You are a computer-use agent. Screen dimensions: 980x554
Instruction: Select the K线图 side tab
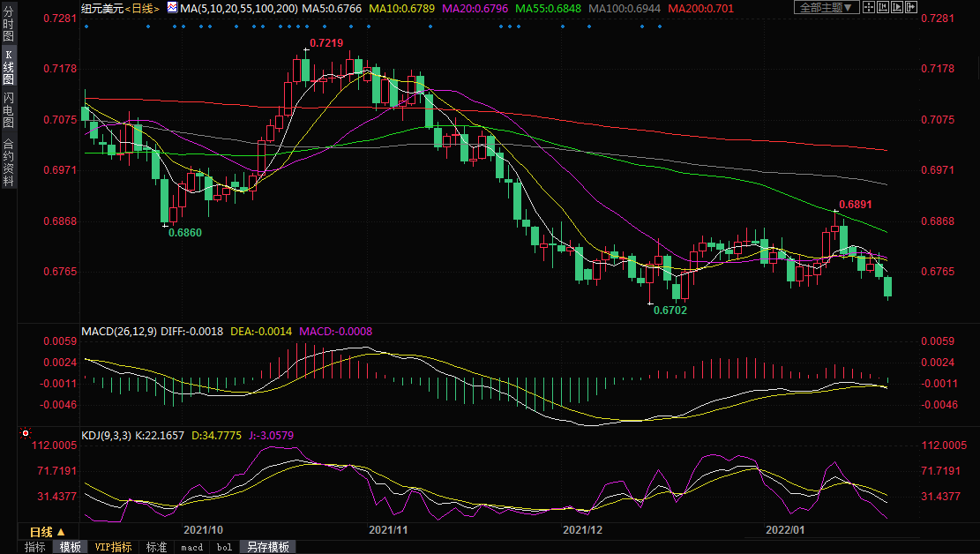click(8, 67)
